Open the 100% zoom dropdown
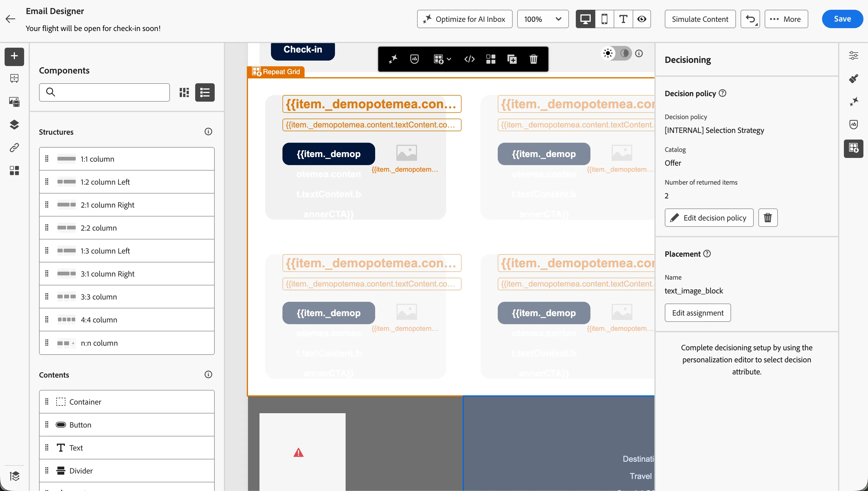Screen dimensions: 868x491 (x=543, y=19)
